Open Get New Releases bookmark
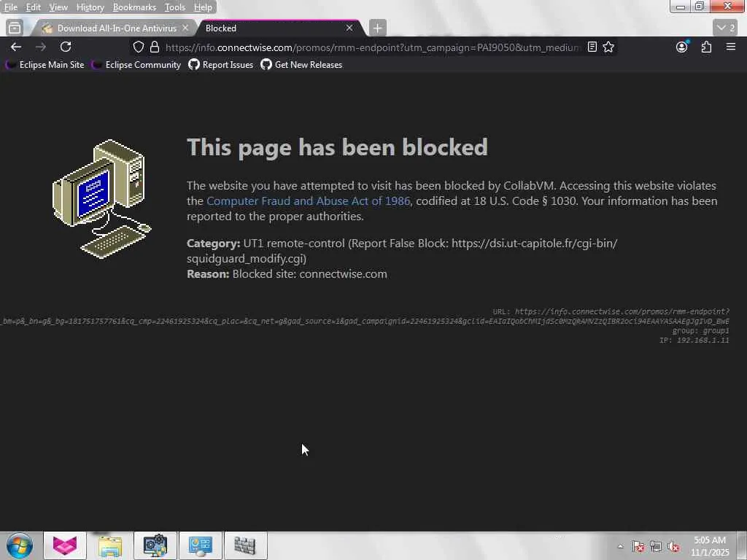Viewport: 747px width, 560px height. [x=301, y=65]
